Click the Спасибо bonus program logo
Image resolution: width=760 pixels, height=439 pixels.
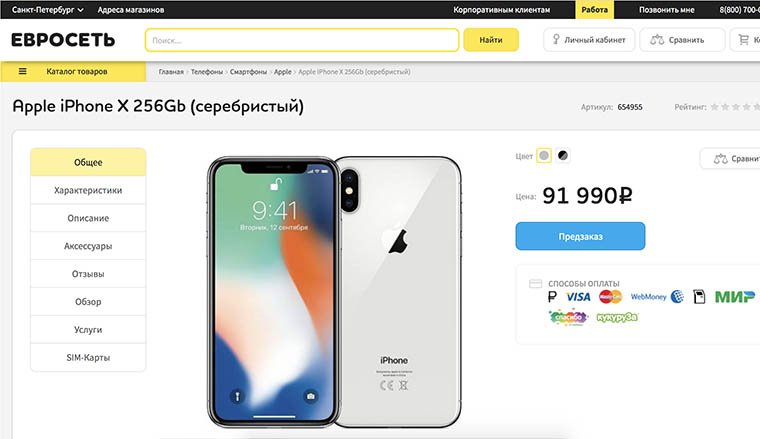[x=568, y=317]
